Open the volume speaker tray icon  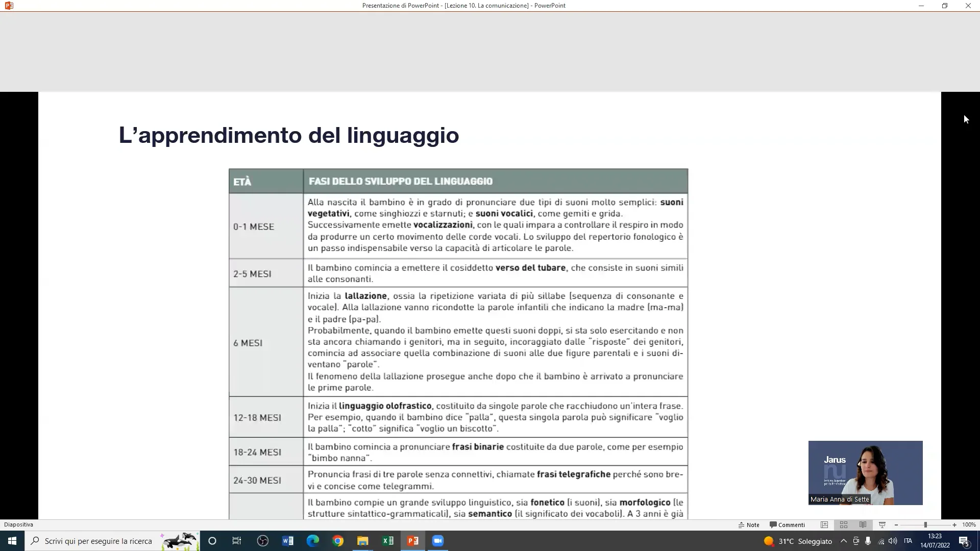coord(893,541)
